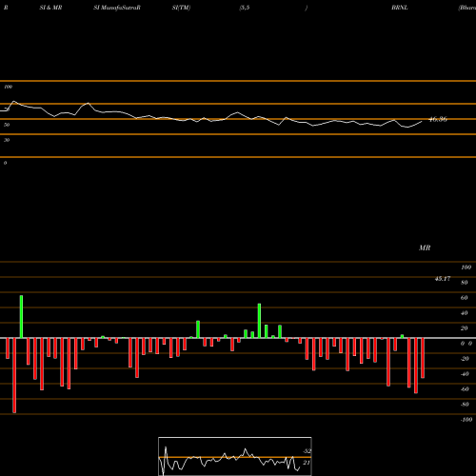The height and width of the screenshot is (476, 476).
Task: Click the 21 value in mini chart
Action: click(306, 463)
